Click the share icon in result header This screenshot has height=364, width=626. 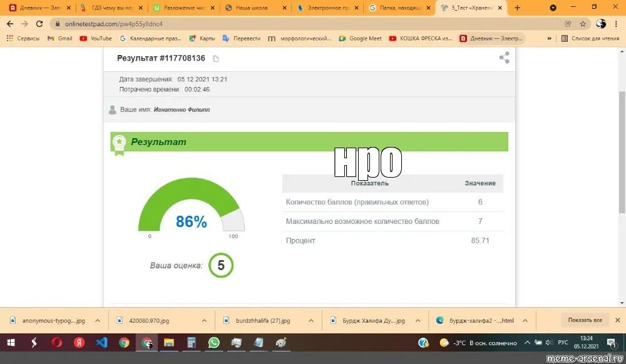(504, 58)
